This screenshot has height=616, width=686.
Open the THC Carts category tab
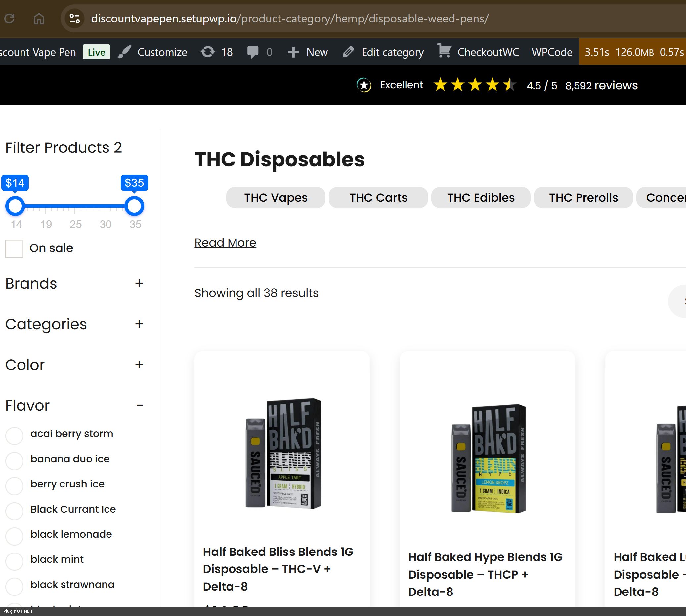pos(378,198)
